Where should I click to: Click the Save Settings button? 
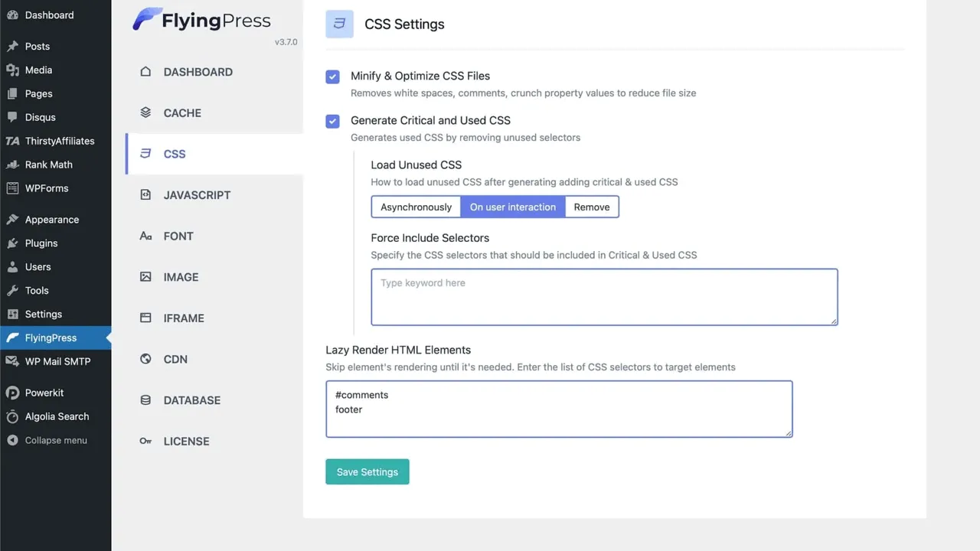tap(367, 472)
